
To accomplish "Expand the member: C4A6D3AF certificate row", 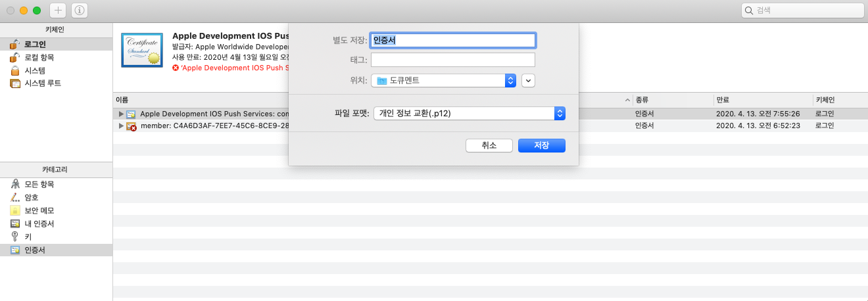I will pyautogui.click(x=120, y=126).
